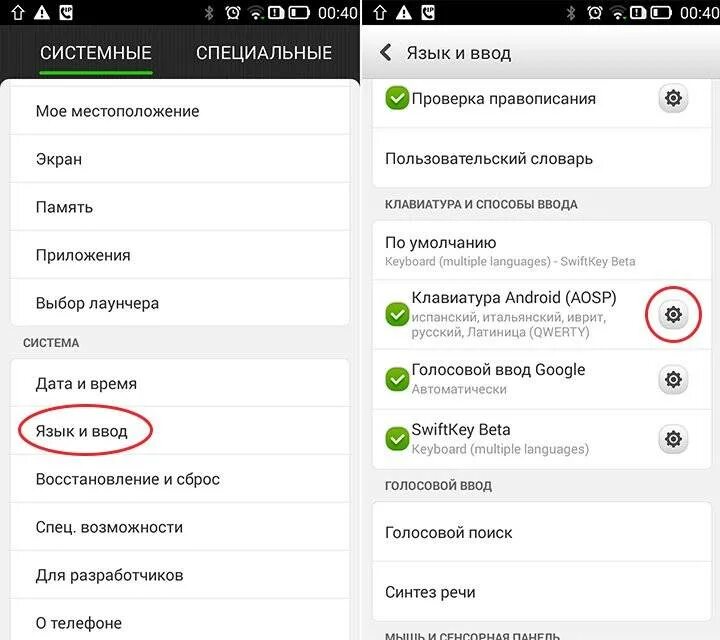Open Восстановление и сброс
Viewport: 720px width, 640px height.
coord(180,479)
